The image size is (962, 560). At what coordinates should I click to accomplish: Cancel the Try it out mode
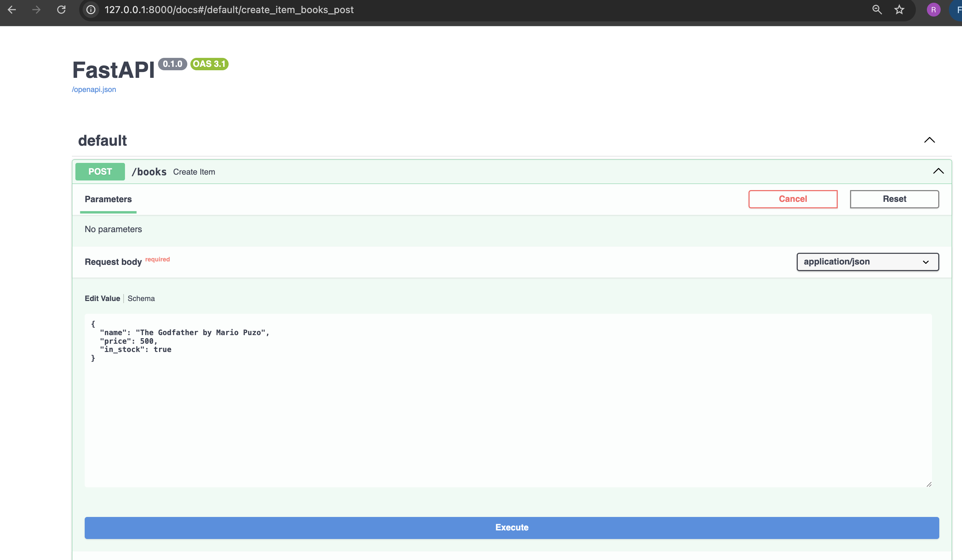point(793,199)
